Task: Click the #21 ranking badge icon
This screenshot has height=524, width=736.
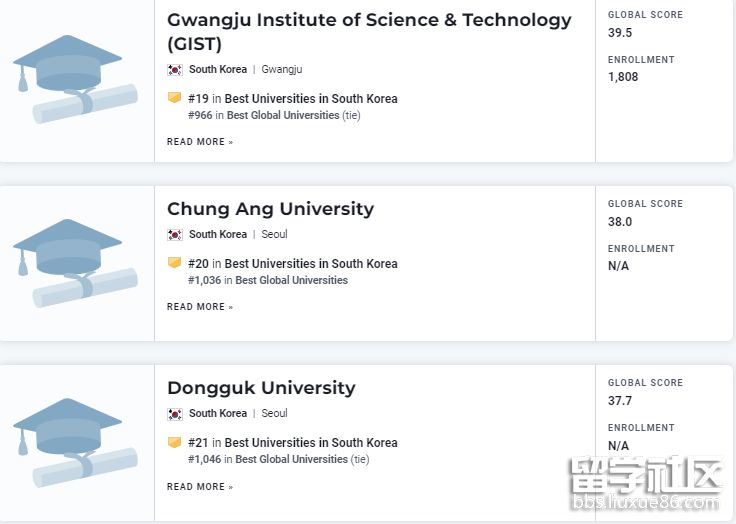Action: coord(175,442)
